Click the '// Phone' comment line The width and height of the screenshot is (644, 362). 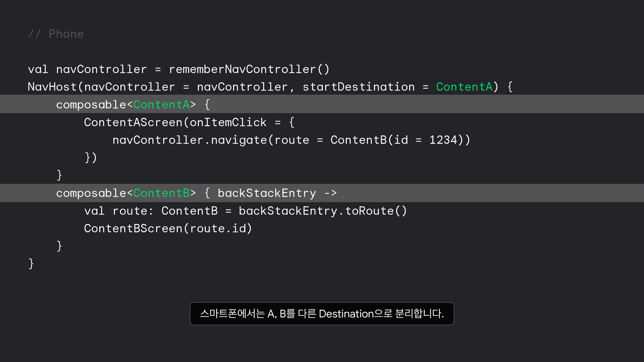pos(56,34)
